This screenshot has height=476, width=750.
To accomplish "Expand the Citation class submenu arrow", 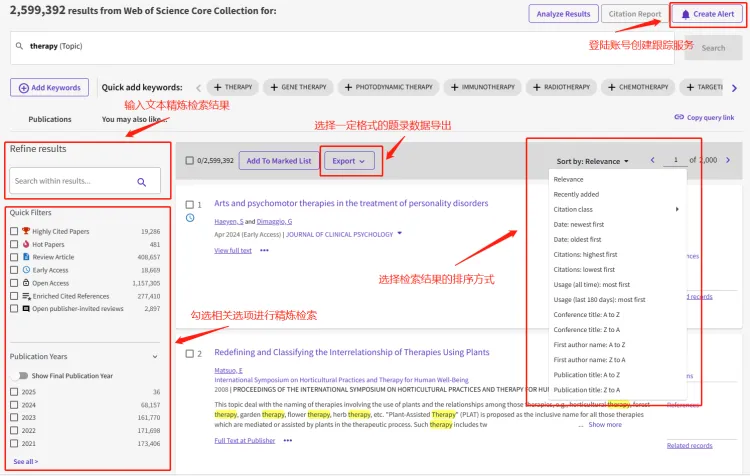I will coord(677,209).
